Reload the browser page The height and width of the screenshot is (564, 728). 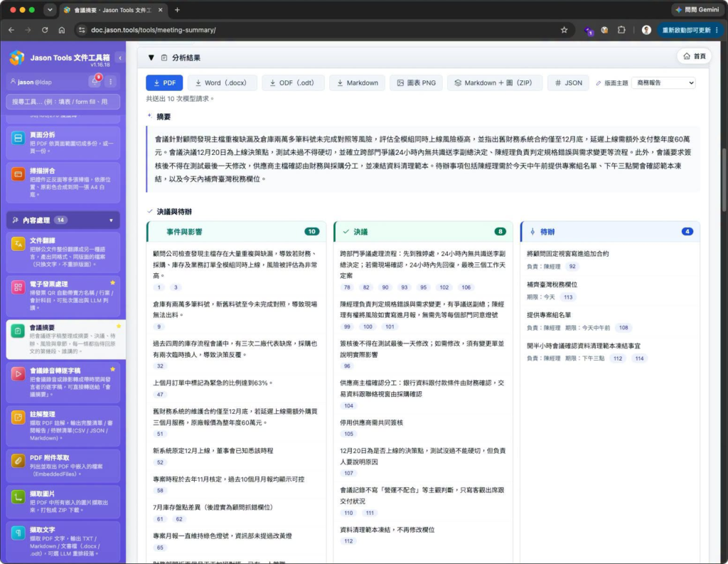coord(45,30)
